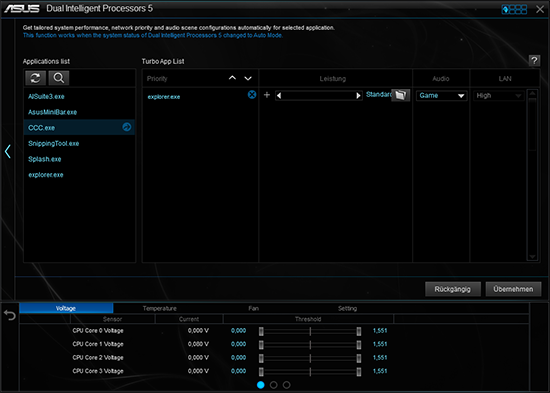Click CPU Core 3 Voltage sensor label

click(x=98, y=371)
